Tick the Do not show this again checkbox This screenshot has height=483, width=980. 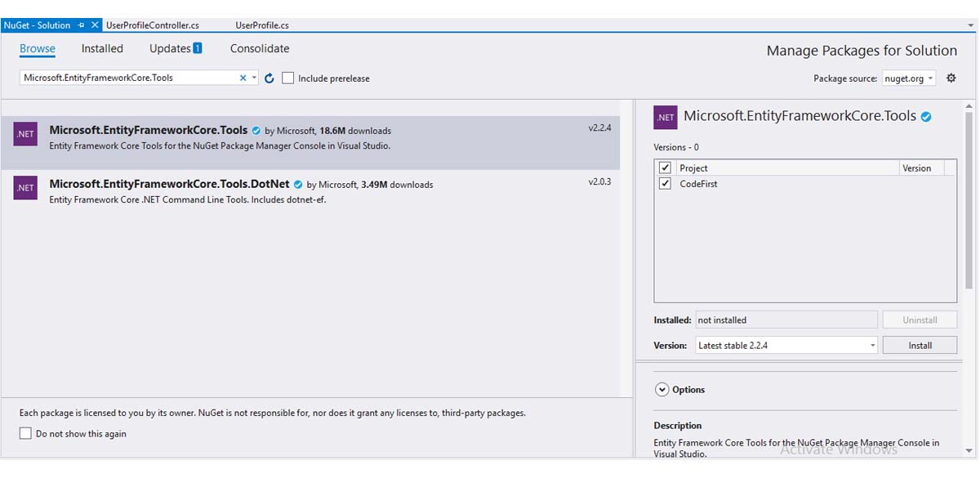tap(25, 434)
